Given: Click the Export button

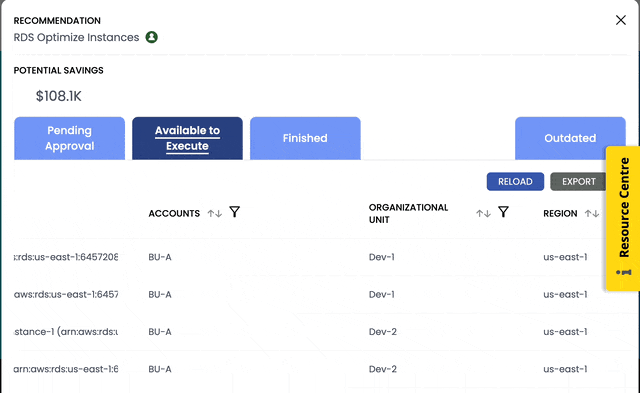Looking at the screenshot, I should (x=578, y=182).
